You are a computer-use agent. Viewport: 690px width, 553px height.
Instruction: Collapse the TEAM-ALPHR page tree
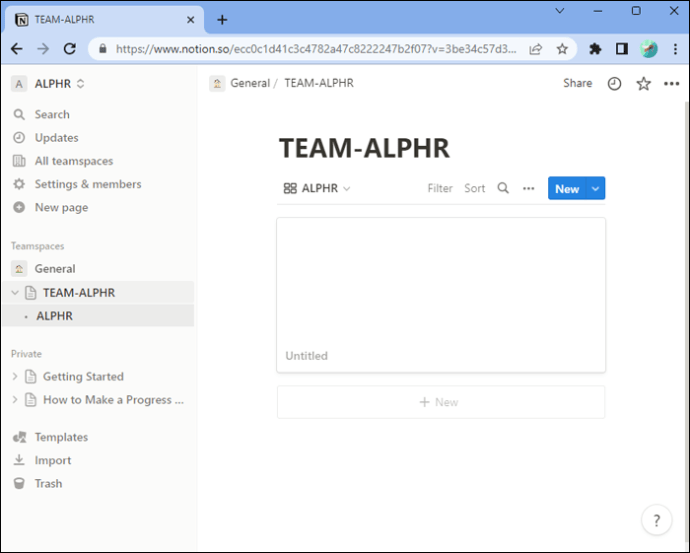click(x=15, y=293)
